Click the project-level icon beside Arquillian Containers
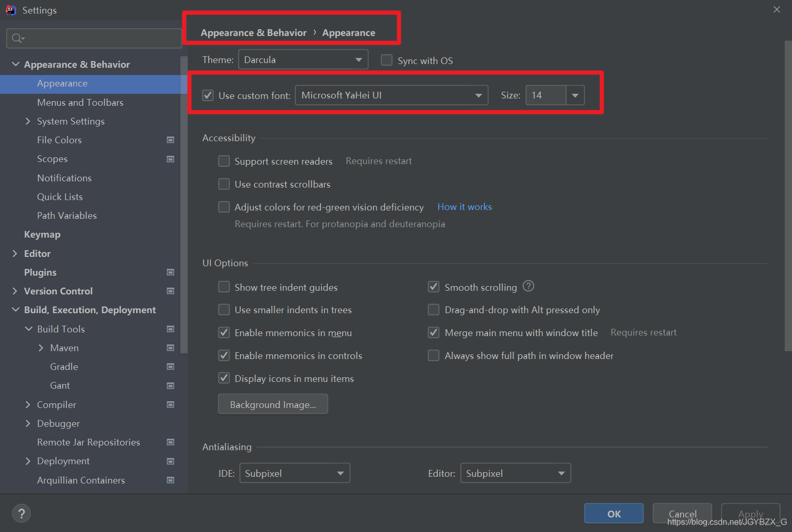The height and width of the screenshot is (532, 792). pyautogui.click(x=170, y=480)
